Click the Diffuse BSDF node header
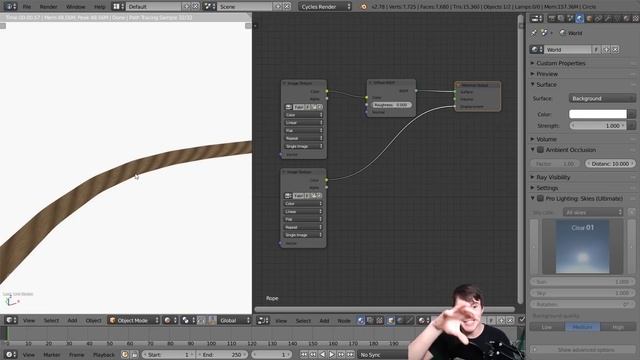Image resolution: width=640 pixels, height=360 pixels. [391, 82]
